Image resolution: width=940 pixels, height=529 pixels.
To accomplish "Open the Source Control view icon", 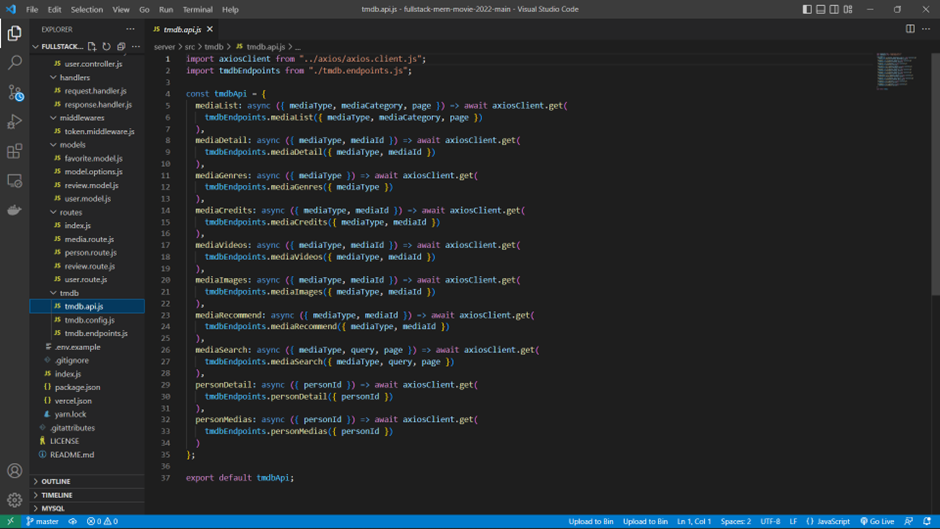I will pos(14,92).
